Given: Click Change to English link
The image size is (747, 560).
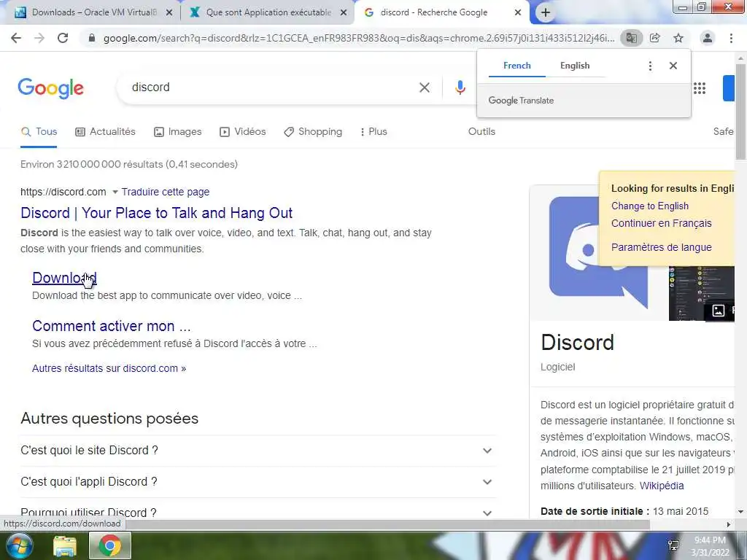Looking at the screenshot, I should 650,206.
